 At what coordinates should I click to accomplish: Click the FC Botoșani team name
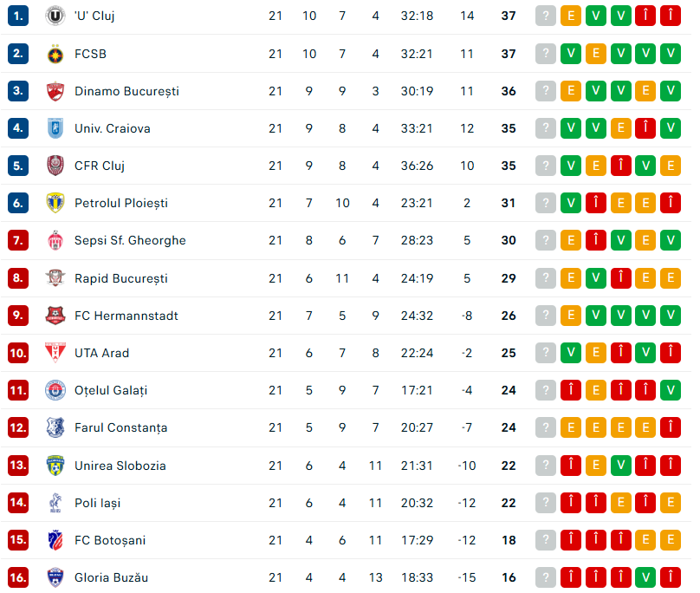tap(109, 540)
